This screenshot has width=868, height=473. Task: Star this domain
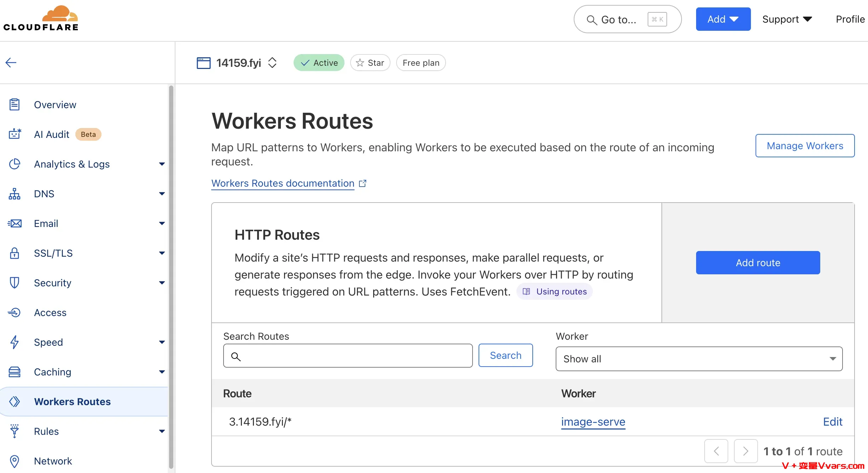click(370, 63)
